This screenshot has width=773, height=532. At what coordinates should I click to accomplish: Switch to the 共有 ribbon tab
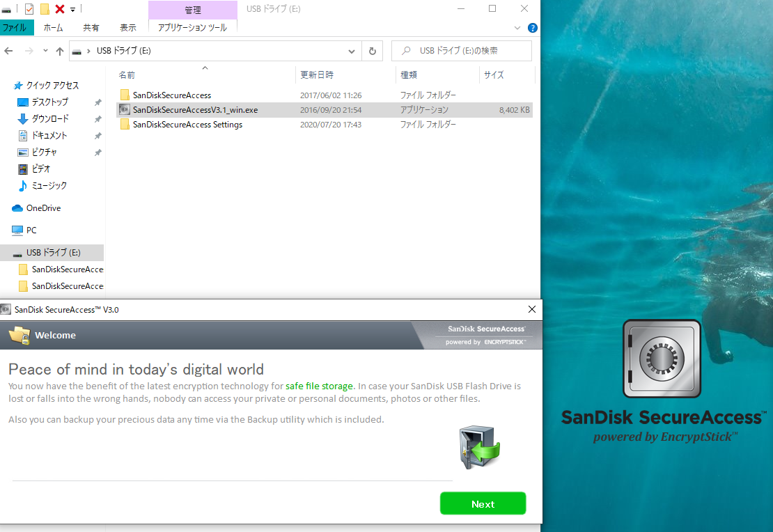[91, 28]
